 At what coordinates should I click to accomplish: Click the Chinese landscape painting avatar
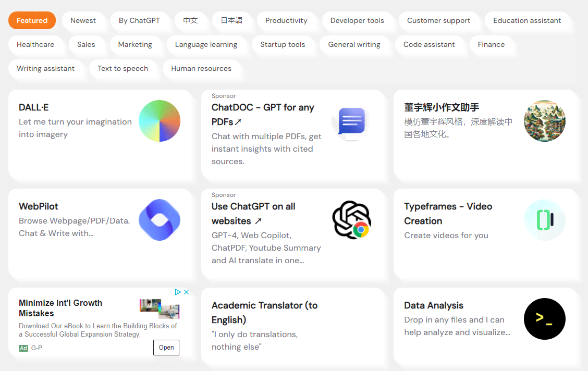tap(545, 121)
